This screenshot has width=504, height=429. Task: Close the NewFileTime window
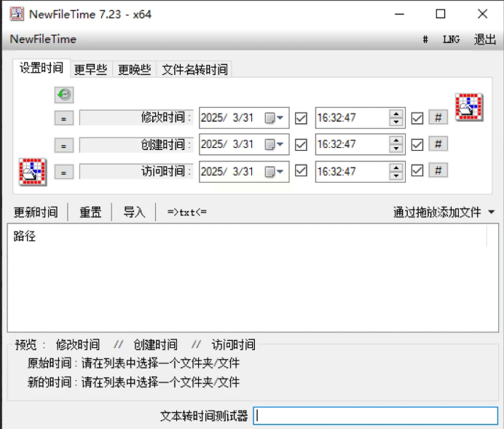[482, 14]
